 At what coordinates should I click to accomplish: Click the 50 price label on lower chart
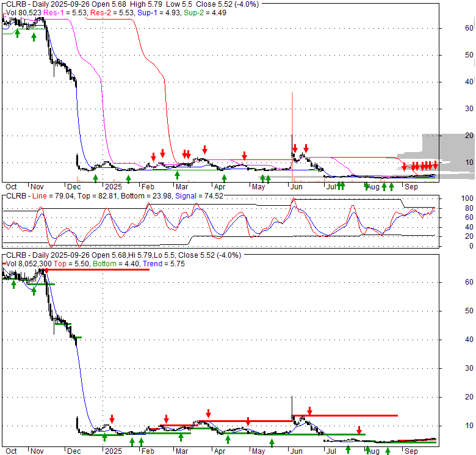469,311
